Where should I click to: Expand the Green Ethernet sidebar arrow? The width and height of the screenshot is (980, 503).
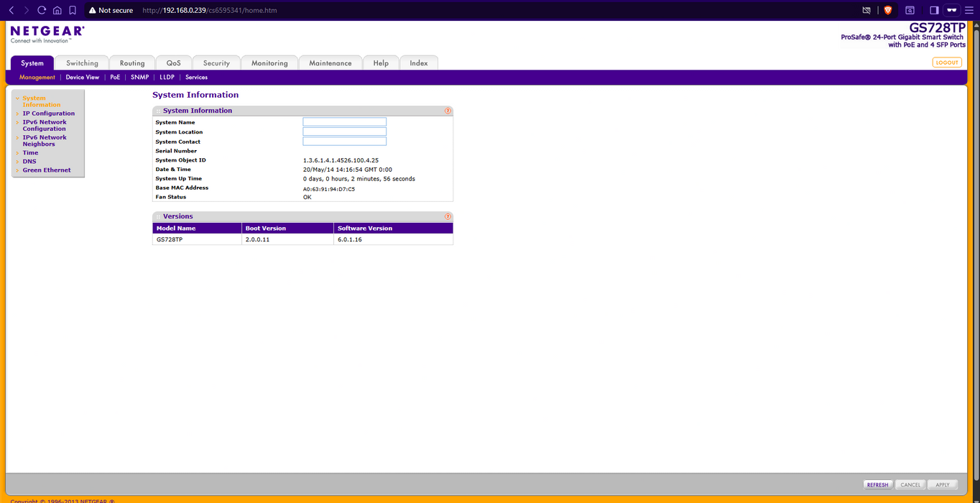pos(17,170)
